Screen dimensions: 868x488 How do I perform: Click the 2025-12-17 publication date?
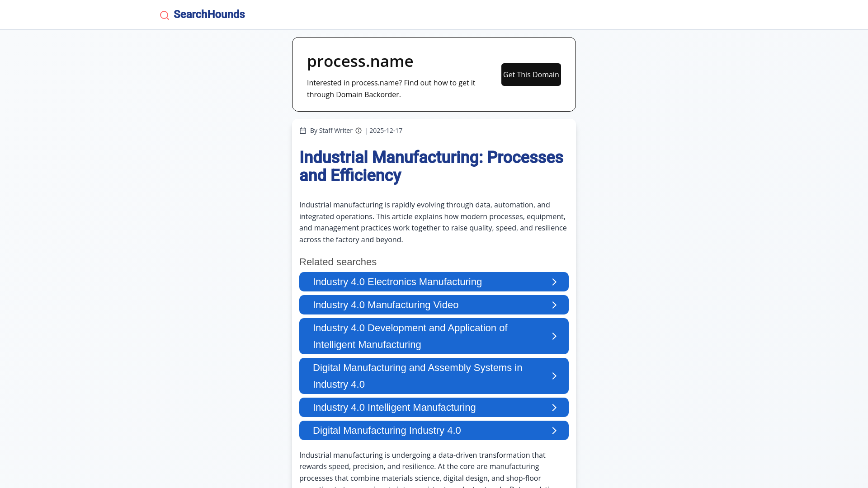pos(385,131)
